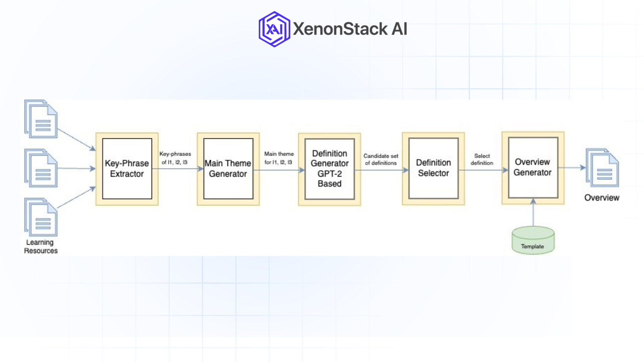This screenshot has width=644, height=362.
Task: Select the bottom Learning Resources document icon
Action: [x=40, y=218]
